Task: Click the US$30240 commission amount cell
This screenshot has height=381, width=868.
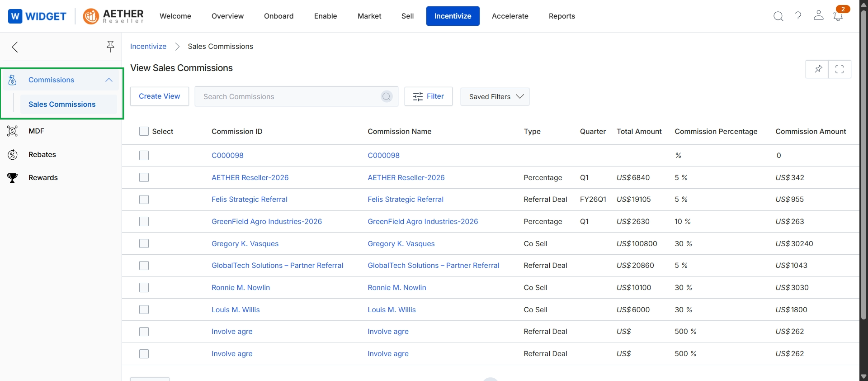Action: click(x=794, y=243)
